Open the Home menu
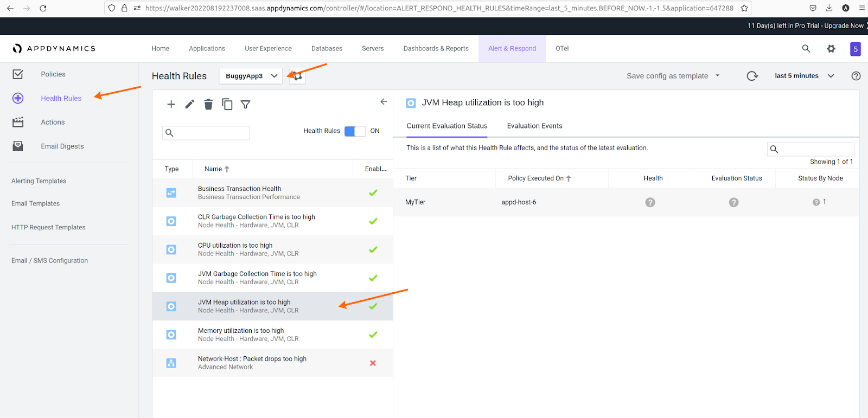The image size is (868, 418). [161, 49]
